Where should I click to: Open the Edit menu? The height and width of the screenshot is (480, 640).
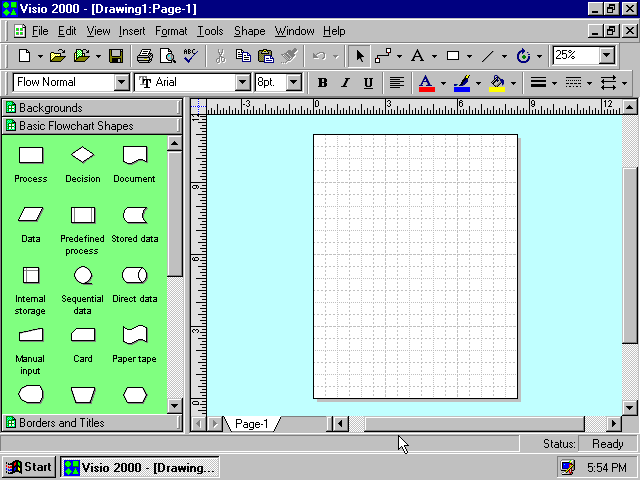coord(67,31)
